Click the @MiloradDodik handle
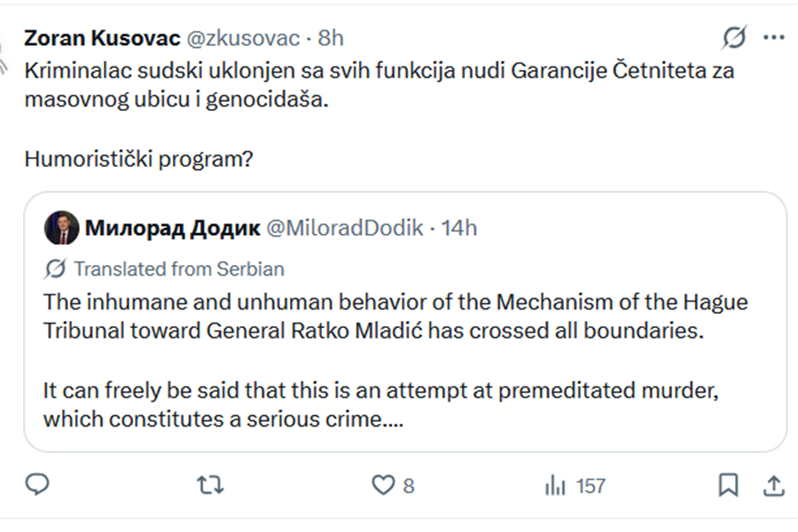The image size is (798, 532). [346, 228]
